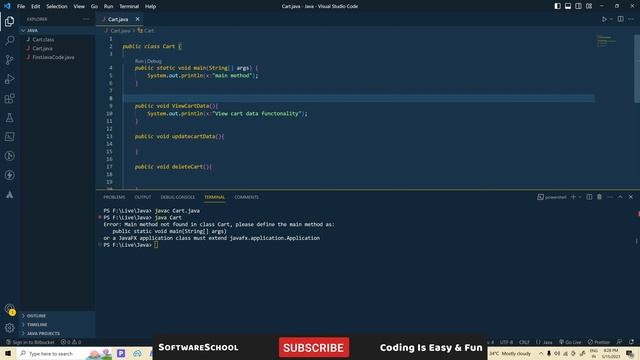Screen dimensions: 640x360
Task: Close the terminal panel
Action: (631, 197)
